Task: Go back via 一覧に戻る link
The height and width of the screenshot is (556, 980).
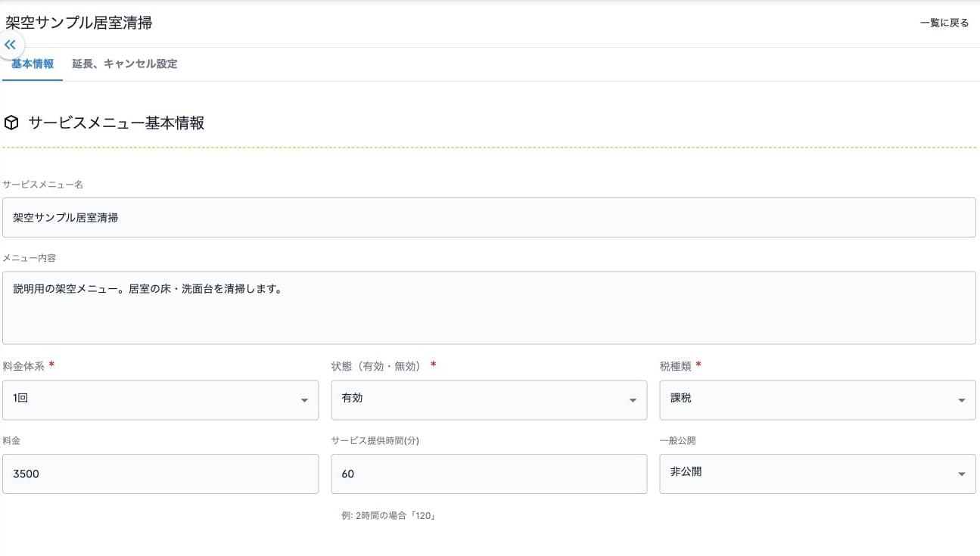Action: click(944, 23)
